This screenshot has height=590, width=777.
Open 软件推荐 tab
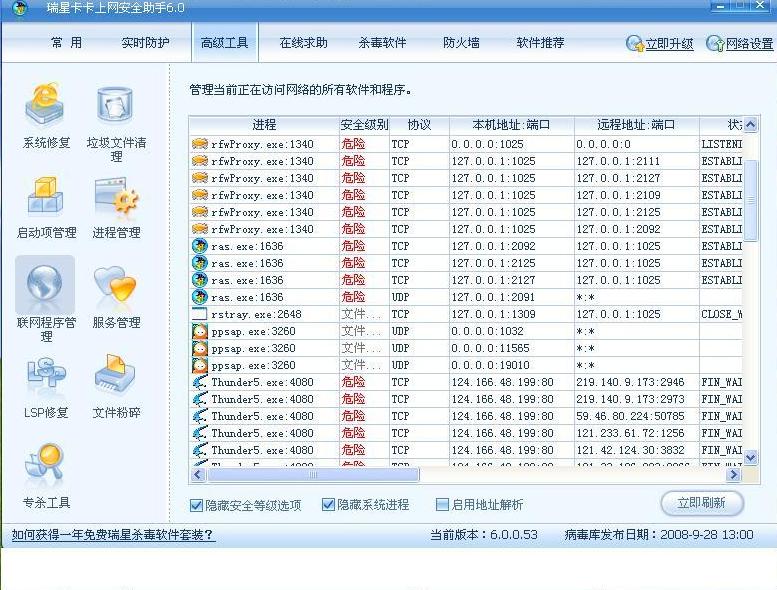(540, 43)
